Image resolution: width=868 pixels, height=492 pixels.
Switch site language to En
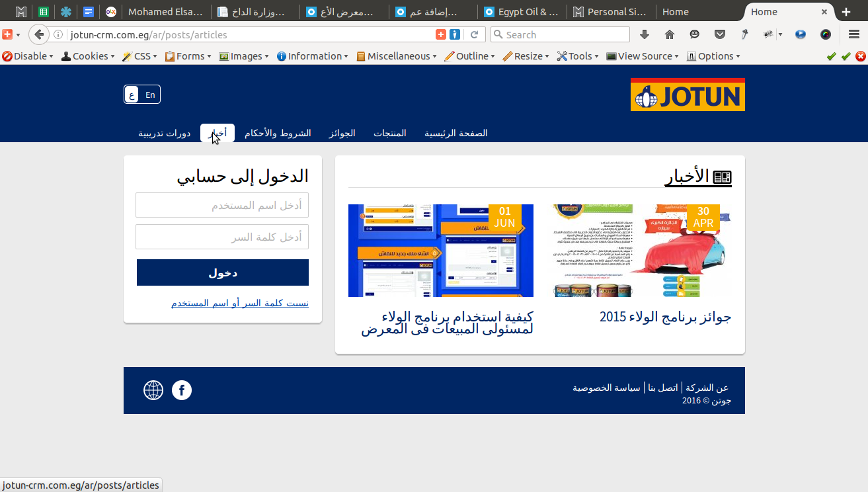click(x=150, y=95)
